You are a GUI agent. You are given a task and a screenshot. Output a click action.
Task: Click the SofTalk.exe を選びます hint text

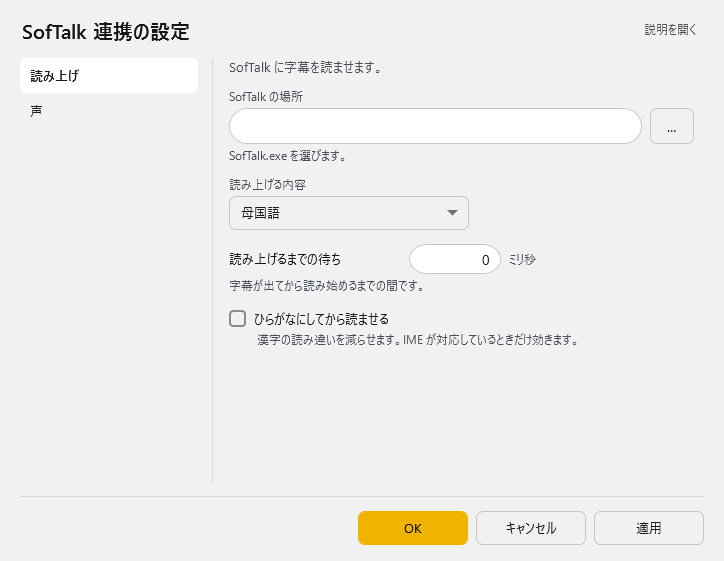pos(288,156)
